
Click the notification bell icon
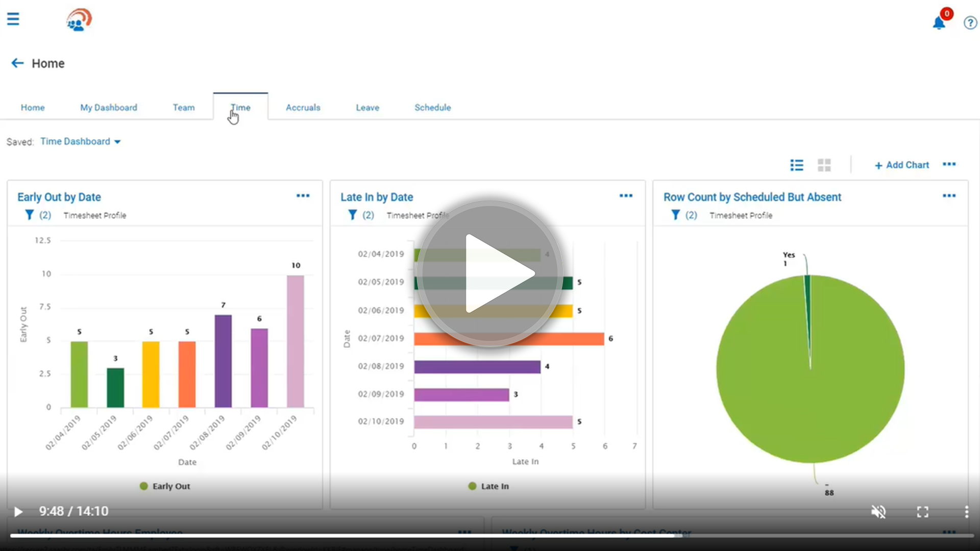(x=939, y=23)
